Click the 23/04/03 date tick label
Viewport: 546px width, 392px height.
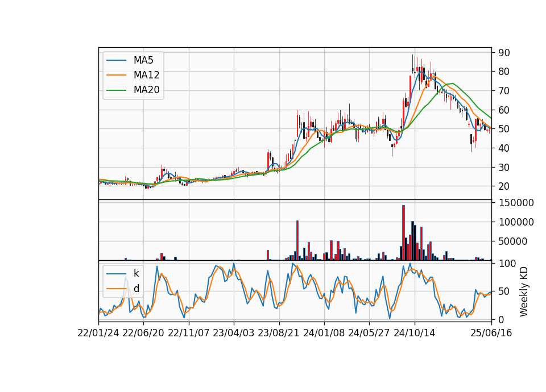click(233, 333)
